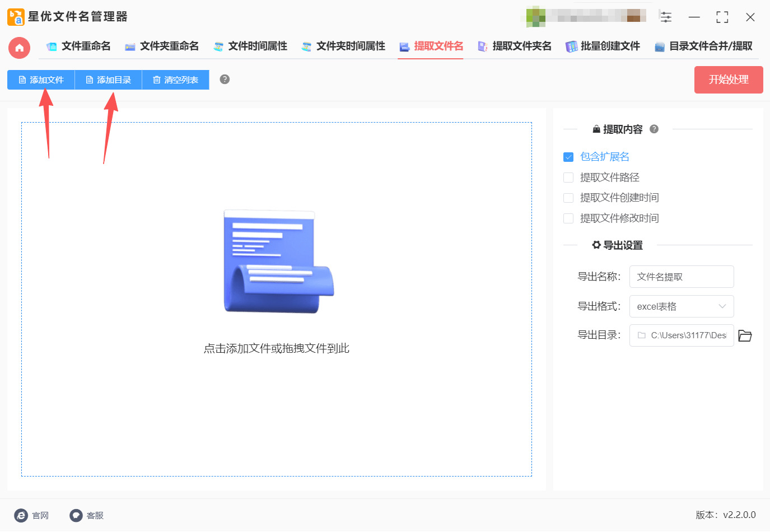This screenshot has width=770, height=532.
Task: Click the 官网 icon at bottom left
Action: point(21,515)
